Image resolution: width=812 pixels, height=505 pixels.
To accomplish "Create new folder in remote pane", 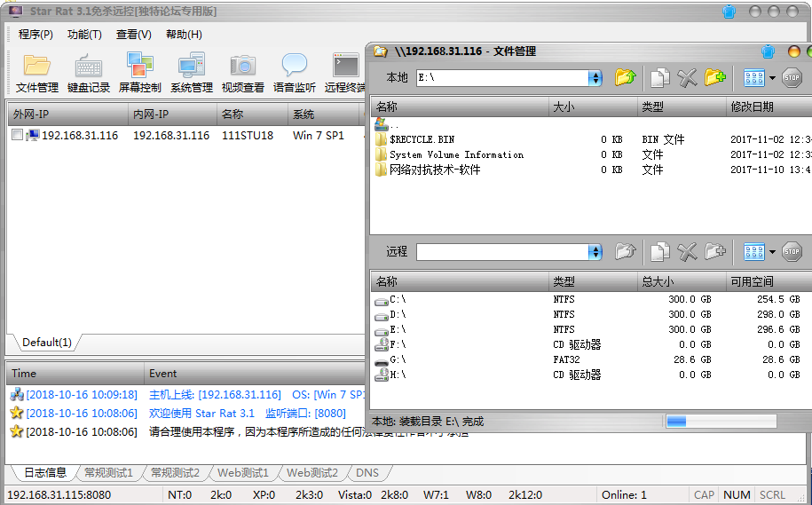I will click(714, 252).
